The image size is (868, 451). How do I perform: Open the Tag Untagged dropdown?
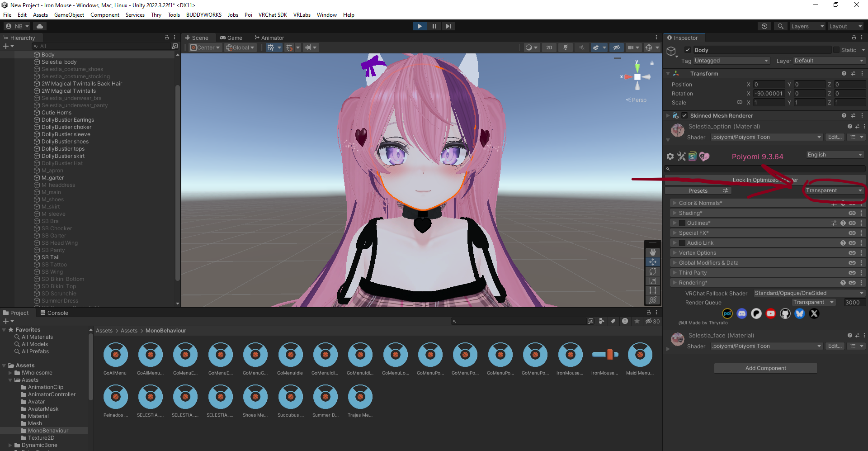731,61
